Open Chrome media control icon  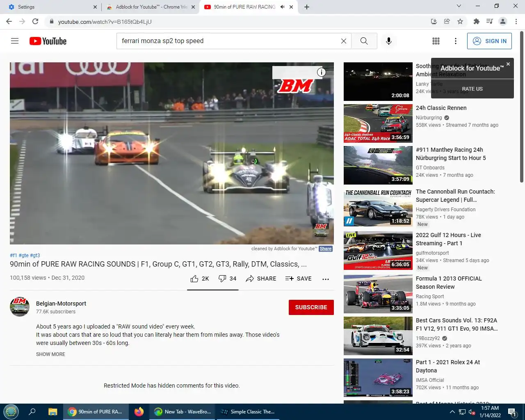tap(489, 21)
